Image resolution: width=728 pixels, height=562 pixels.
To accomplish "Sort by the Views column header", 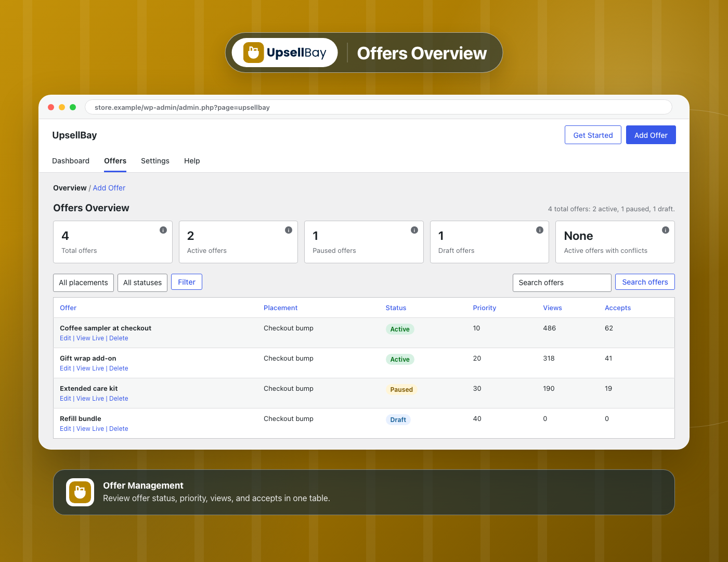I will tap(552, 308).
